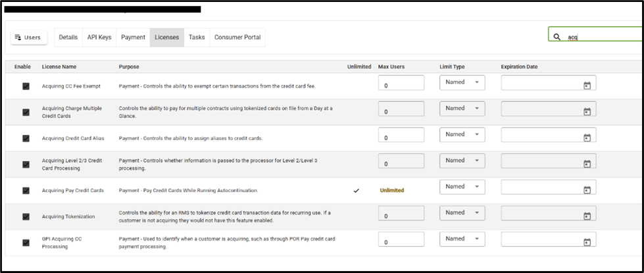Click the search magnifier icon
Viewport: 644px width, 273px height.
coord(557,37)
